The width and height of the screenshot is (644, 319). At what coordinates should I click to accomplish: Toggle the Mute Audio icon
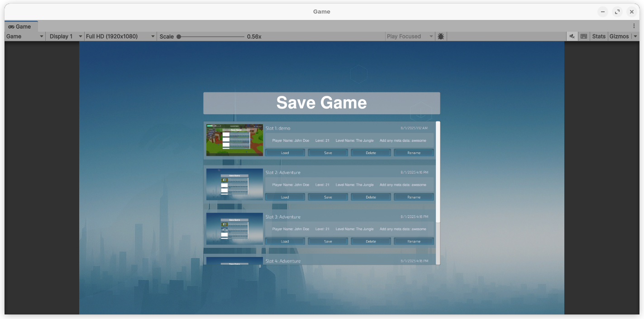click(572, 36)
